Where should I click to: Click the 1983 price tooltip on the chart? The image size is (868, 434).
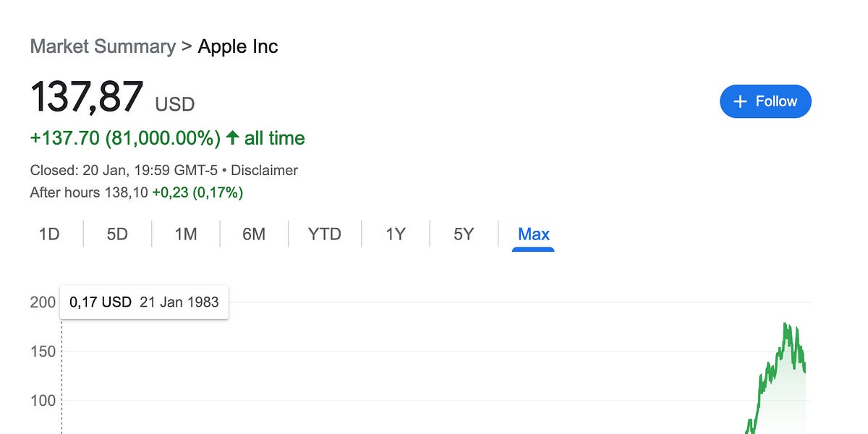point(143,302)
